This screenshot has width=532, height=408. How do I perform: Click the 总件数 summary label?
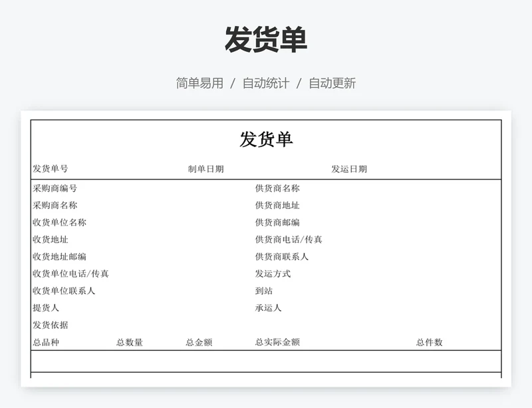tap(430, 342)
